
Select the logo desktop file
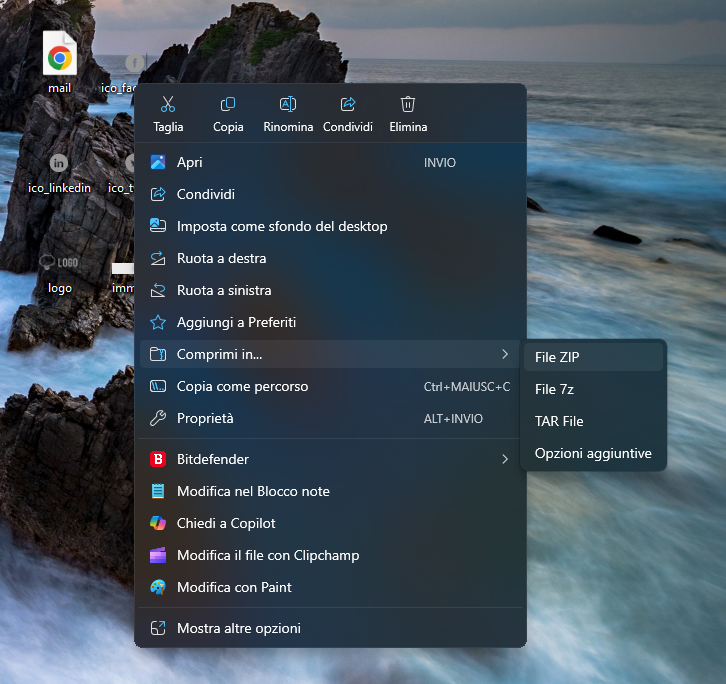pyautogui.click(x=60, y=265)
